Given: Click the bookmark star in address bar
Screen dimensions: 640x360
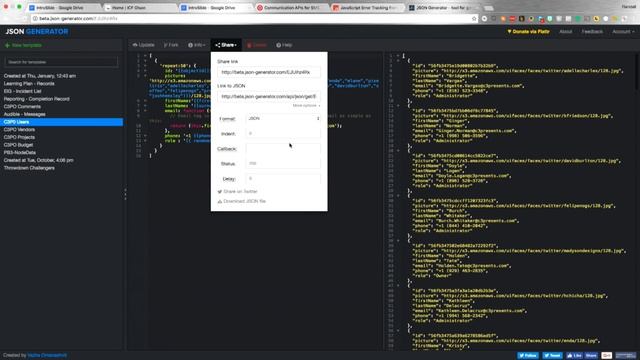Looking at the screenshot, I should 474,19.
